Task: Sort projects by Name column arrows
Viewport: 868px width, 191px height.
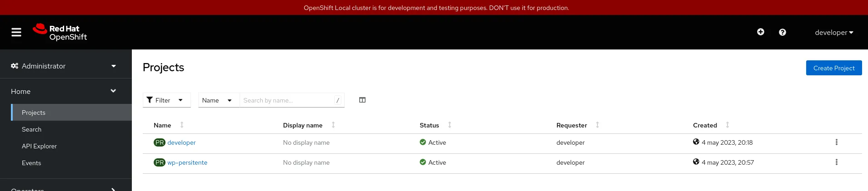Action: pyautogui.click(x=182, y=125)
